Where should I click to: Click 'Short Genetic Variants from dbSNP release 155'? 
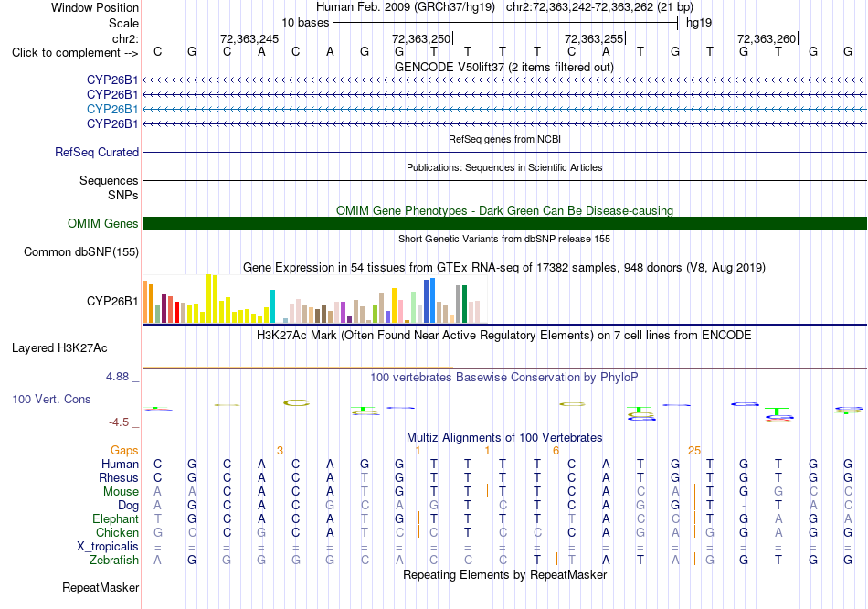tap(504, 239)
